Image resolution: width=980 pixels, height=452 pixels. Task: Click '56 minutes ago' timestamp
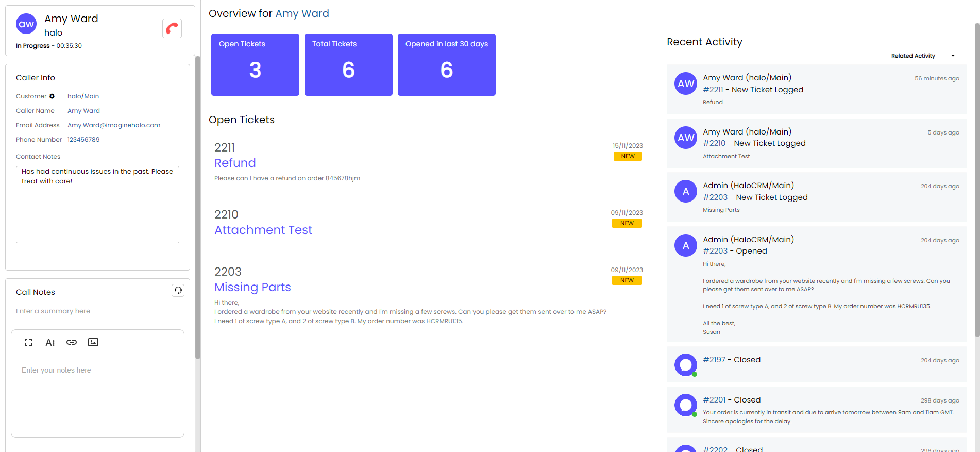937,78
